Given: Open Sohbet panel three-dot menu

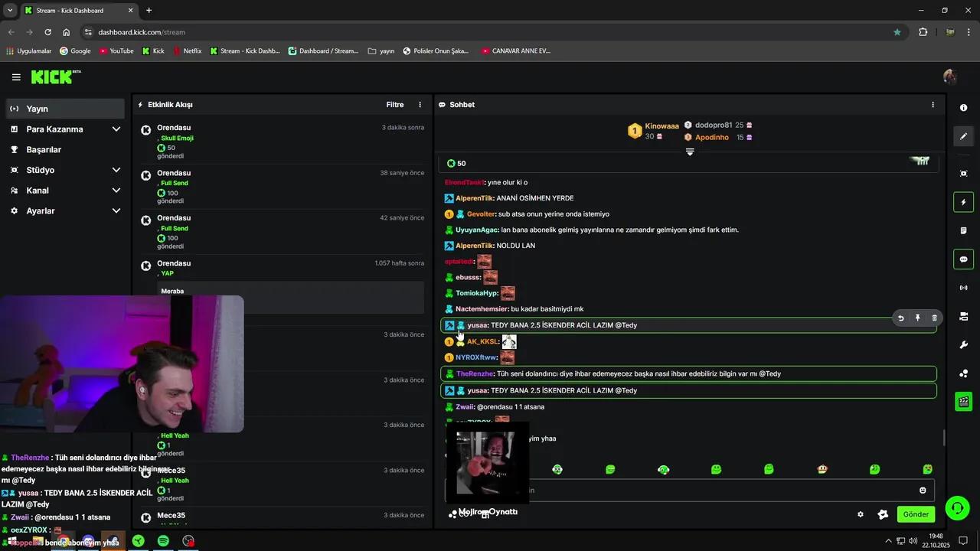Looking at the screenshot, I should click(933, 105).
